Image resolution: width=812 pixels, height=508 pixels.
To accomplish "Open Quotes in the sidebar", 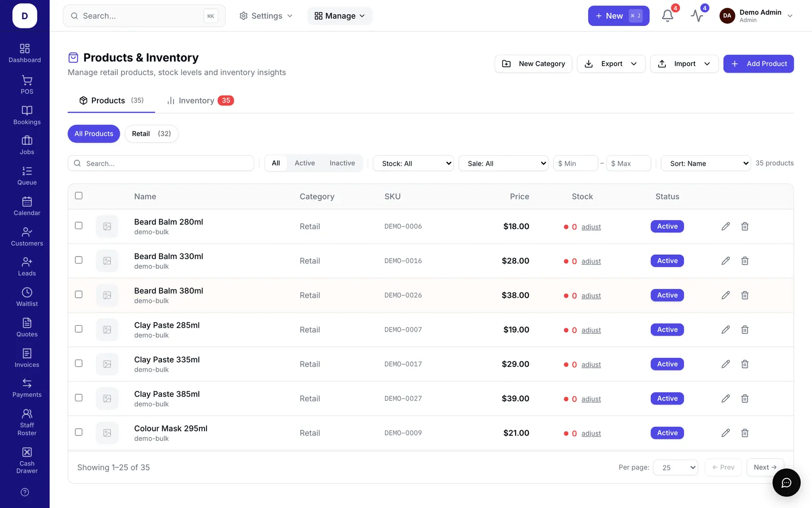I will 27,328.
